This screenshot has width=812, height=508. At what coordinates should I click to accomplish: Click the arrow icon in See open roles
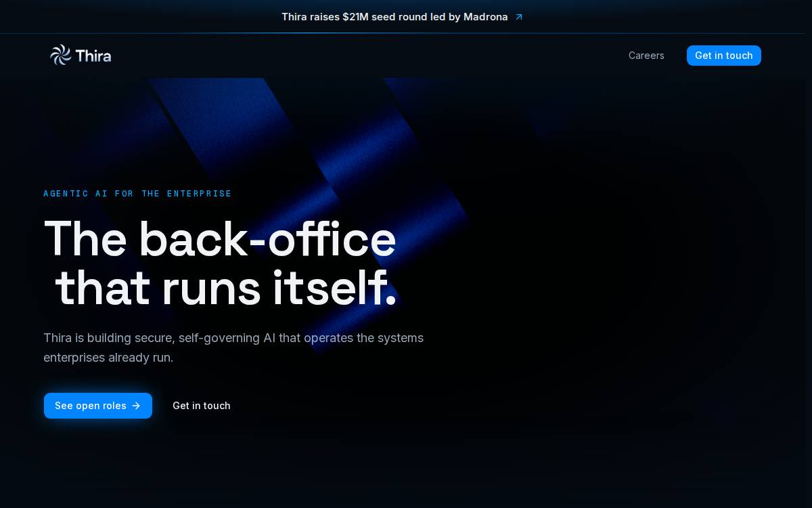(x=136, y=406)
